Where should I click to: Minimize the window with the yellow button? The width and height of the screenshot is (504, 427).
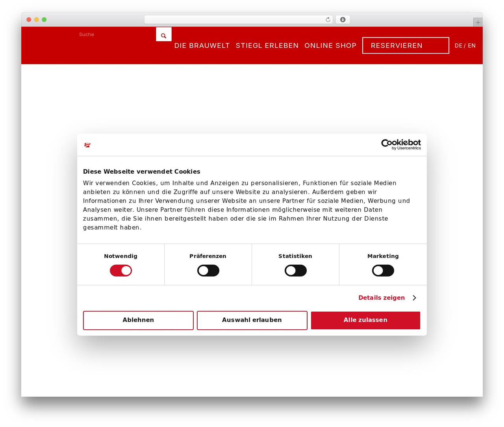click(37, 20)
